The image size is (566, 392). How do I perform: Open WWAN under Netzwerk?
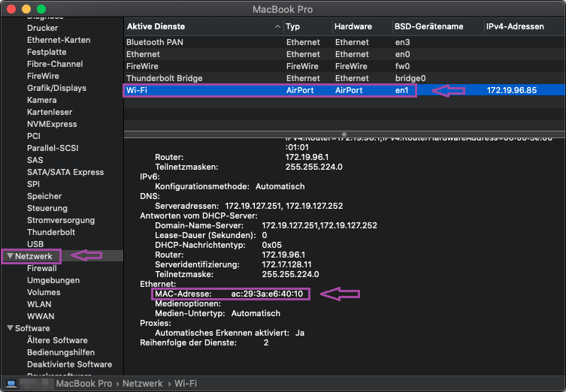[41, 316]
